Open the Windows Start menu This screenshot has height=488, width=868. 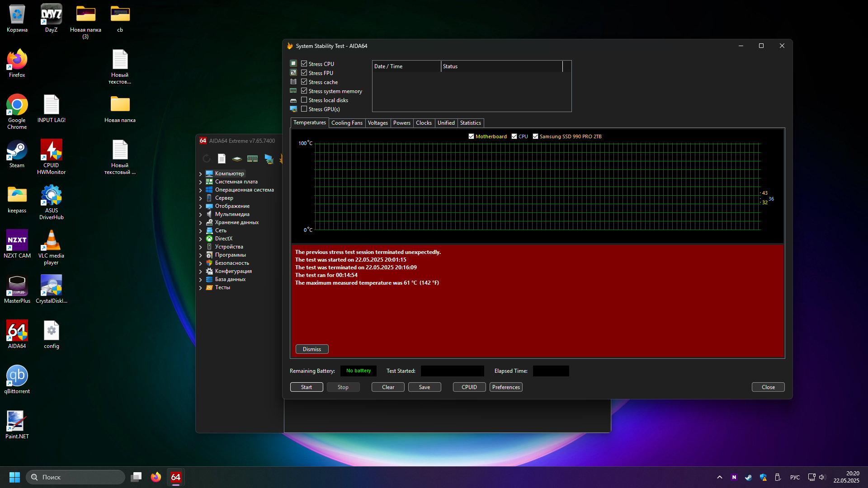tap(14, 477)
